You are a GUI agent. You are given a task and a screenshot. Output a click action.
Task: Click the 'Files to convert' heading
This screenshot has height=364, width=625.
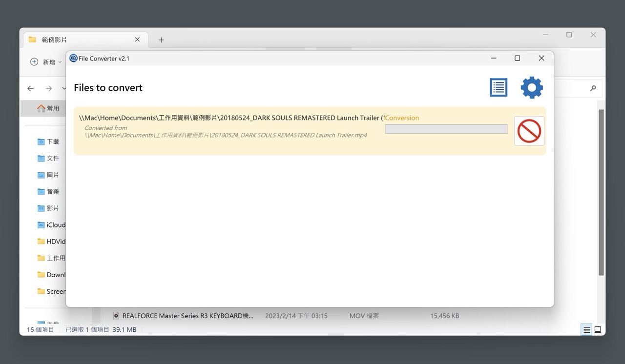point(108,88)
